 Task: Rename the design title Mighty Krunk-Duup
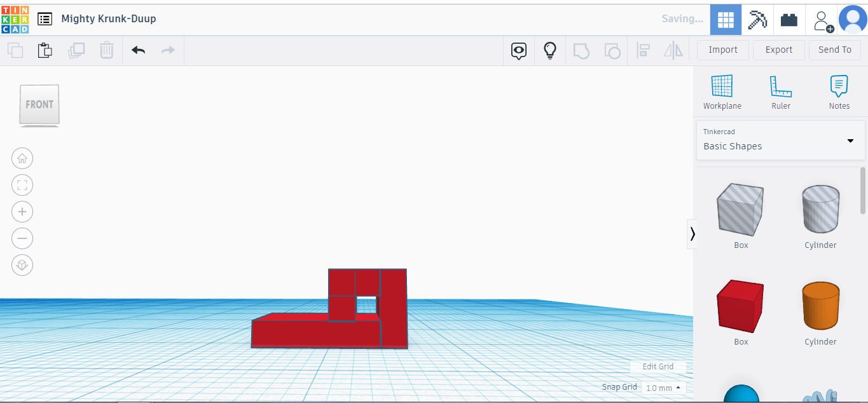109,19
